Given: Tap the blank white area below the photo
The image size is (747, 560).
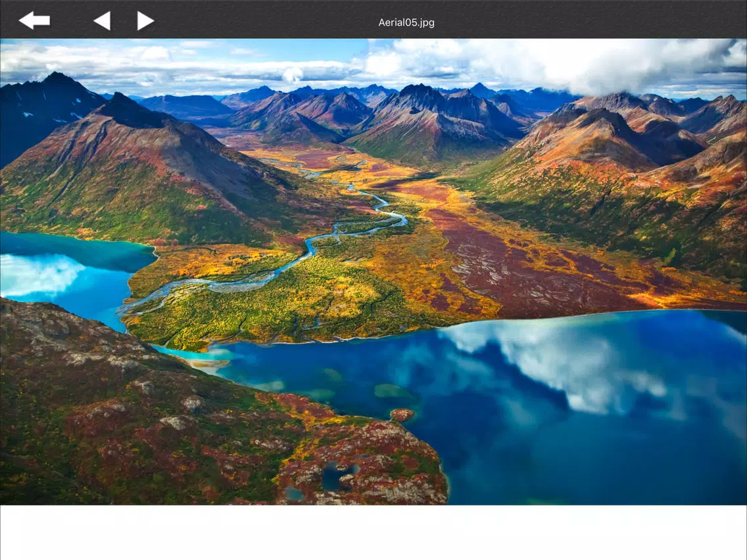Looking at the screenshot, I should [373, 532].
